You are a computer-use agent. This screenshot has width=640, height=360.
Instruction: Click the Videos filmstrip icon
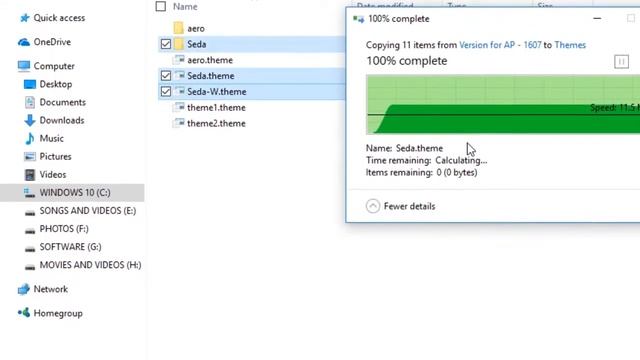pos(30,175)
